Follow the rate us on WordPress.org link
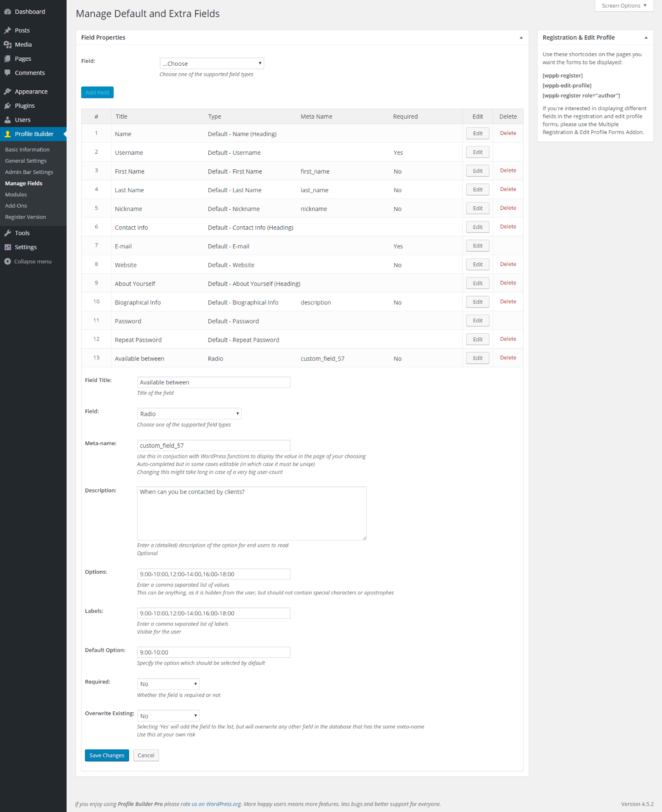Screen dimensions: 662x812 click(211, 804)
